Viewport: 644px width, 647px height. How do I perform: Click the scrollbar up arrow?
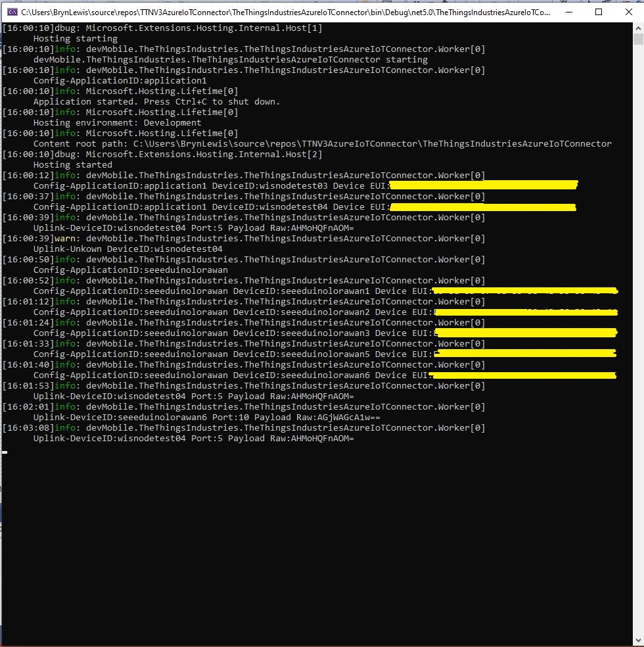(638, 28)
